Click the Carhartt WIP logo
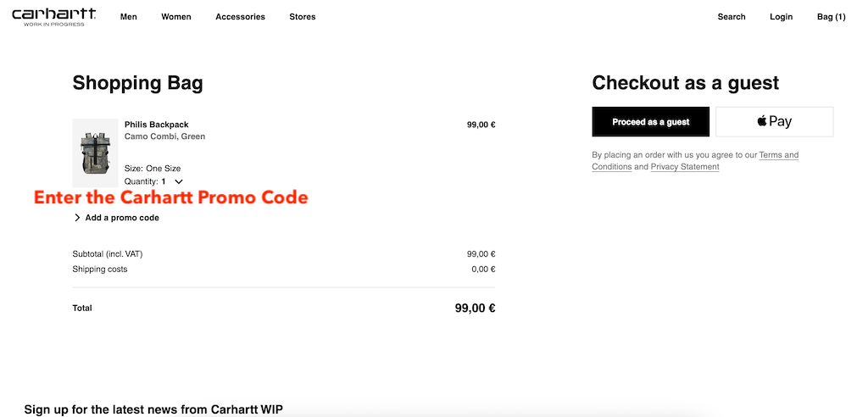 pyautogui.click(x=53, y=17)
